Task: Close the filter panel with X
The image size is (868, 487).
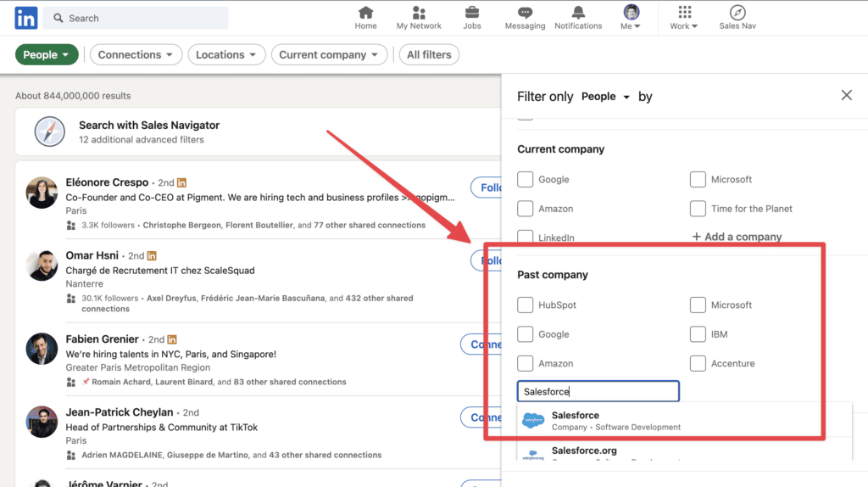Action: pos(847,95)
